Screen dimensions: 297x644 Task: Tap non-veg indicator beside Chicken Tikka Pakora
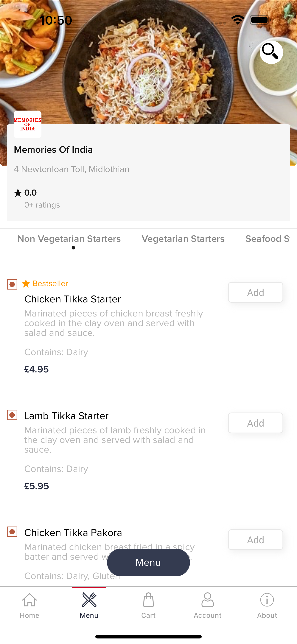pyautogui.click(x=12, y=532)
